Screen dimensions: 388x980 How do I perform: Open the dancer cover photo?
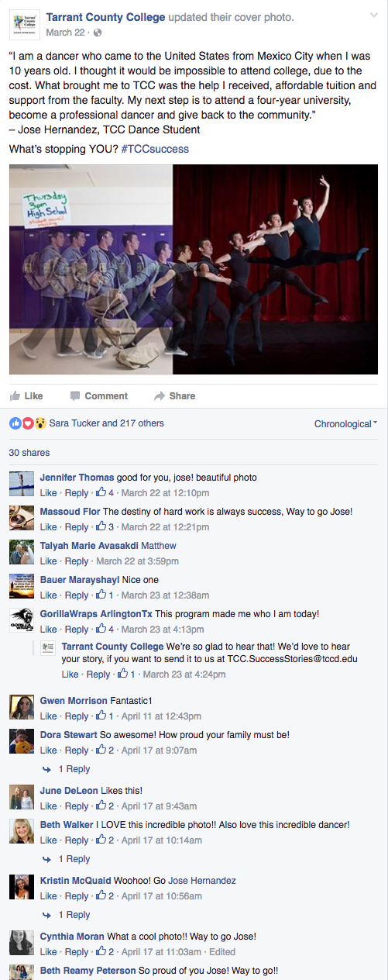(194, 270)
